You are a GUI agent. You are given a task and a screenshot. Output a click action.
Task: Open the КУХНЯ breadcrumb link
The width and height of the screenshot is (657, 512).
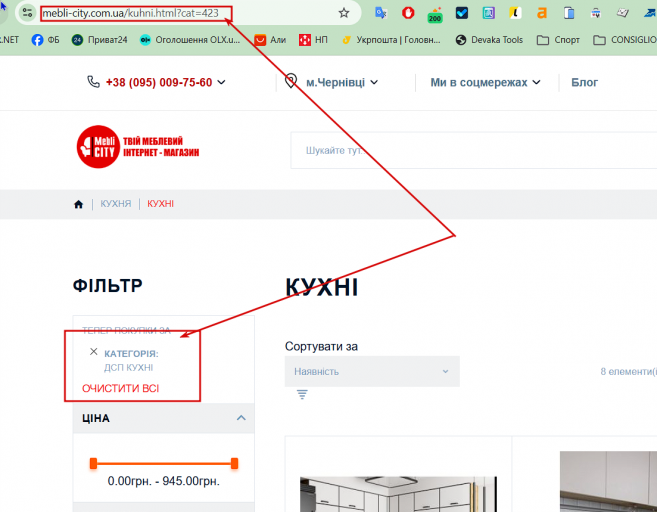click(x=116, y=204)
